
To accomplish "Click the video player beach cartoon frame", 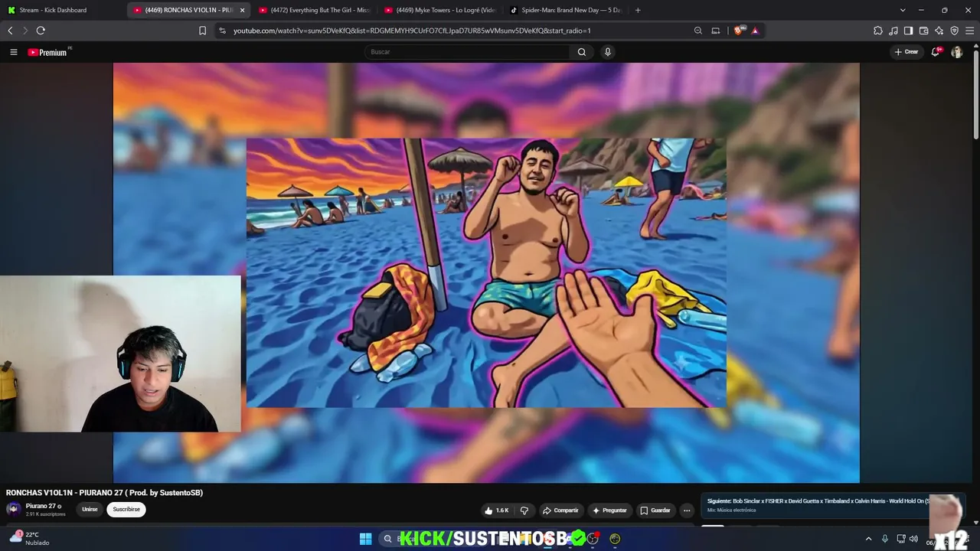I will (x=486, y=272).
